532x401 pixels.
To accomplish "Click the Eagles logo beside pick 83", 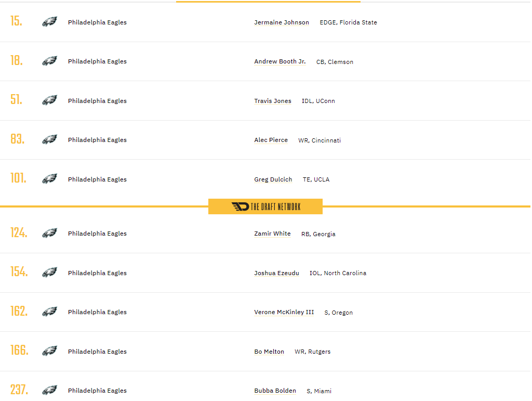I will (x=49, y=139).
